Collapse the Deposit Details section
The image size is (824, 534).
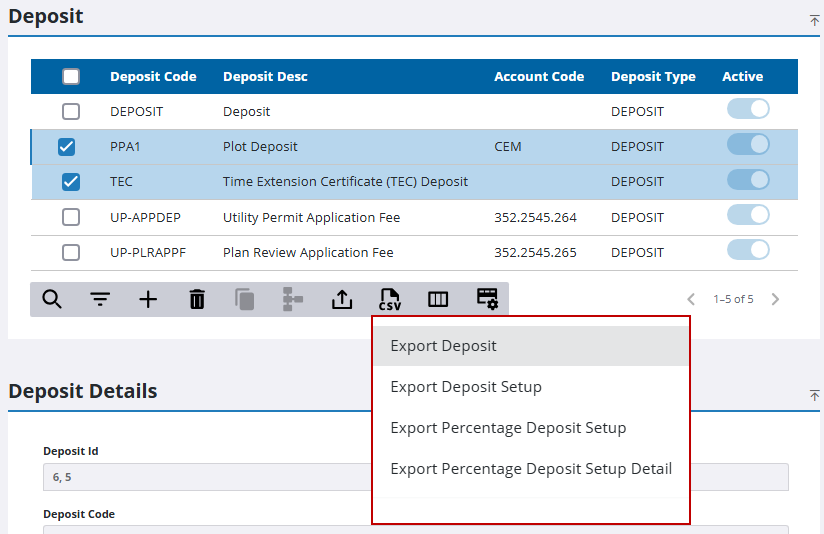[x=814, y=396]
